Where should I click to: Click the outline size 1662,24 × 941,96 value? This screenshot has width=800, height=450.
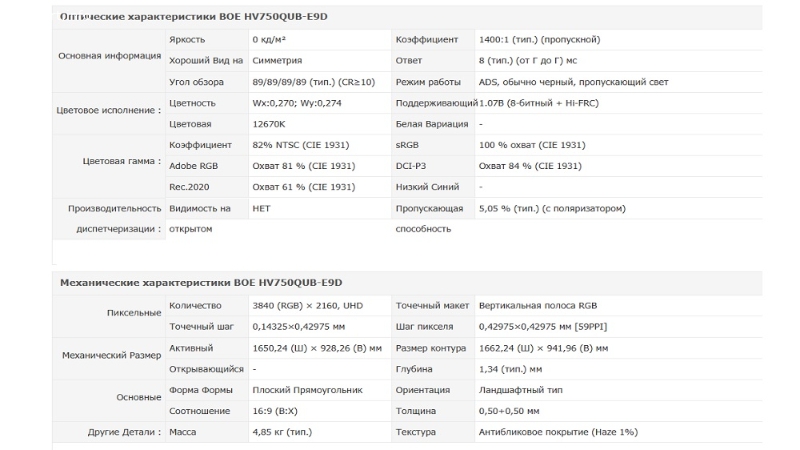(543, 348)
